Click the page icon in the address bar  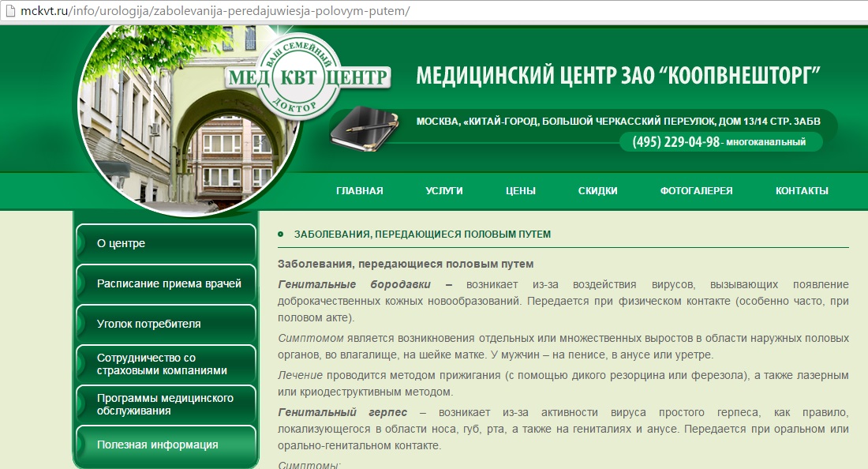pos(11,12)
